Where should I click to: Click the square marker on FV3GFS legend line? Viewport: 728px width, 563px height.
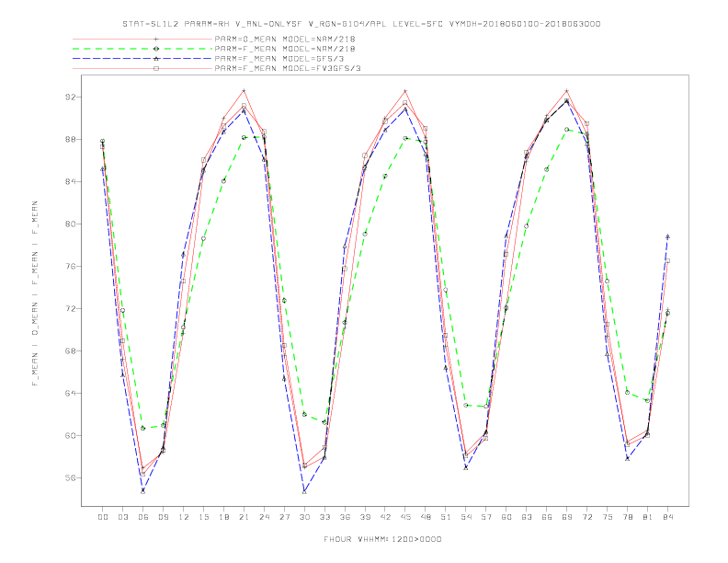pos(156,68)
